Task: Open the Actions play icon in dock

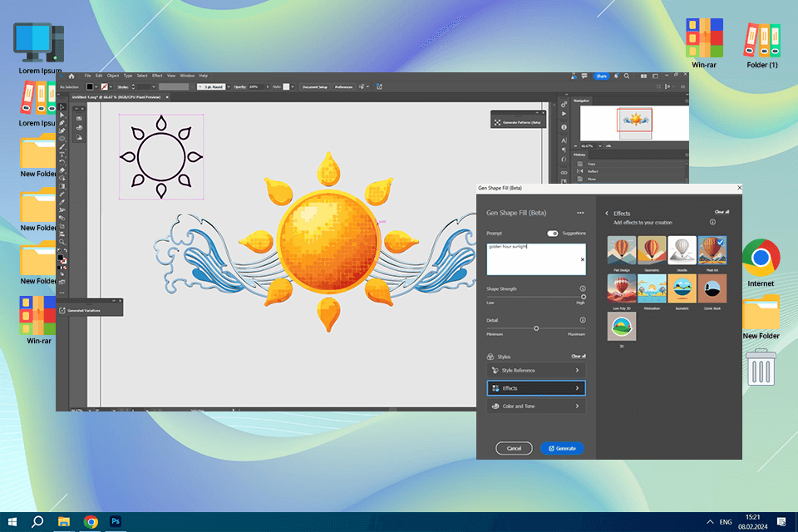Action: pos(564,114)
